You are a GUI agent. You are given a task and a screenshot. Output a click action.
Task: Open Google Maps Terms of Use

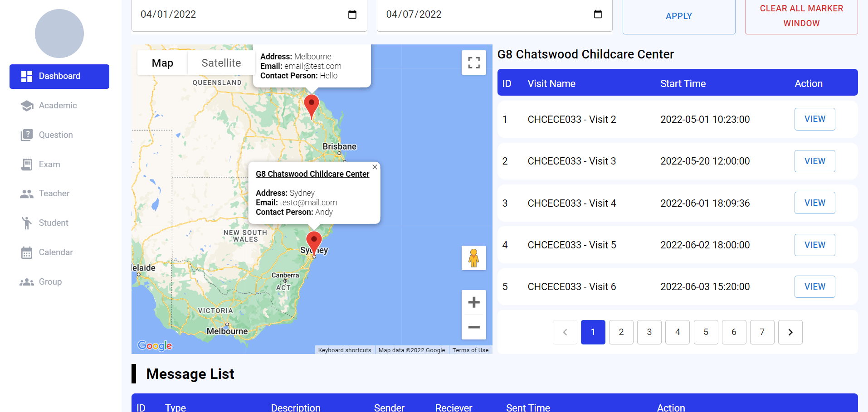[470, 350]
